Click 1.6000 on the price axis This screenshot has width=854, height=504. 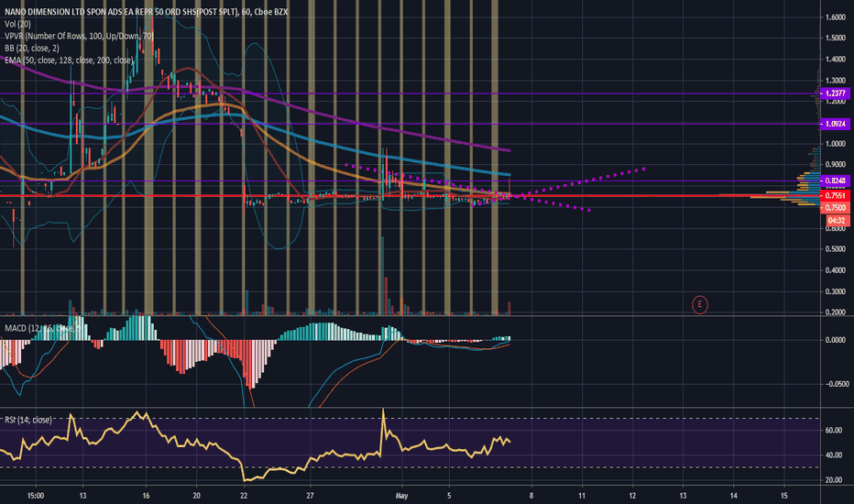point(835,17)
